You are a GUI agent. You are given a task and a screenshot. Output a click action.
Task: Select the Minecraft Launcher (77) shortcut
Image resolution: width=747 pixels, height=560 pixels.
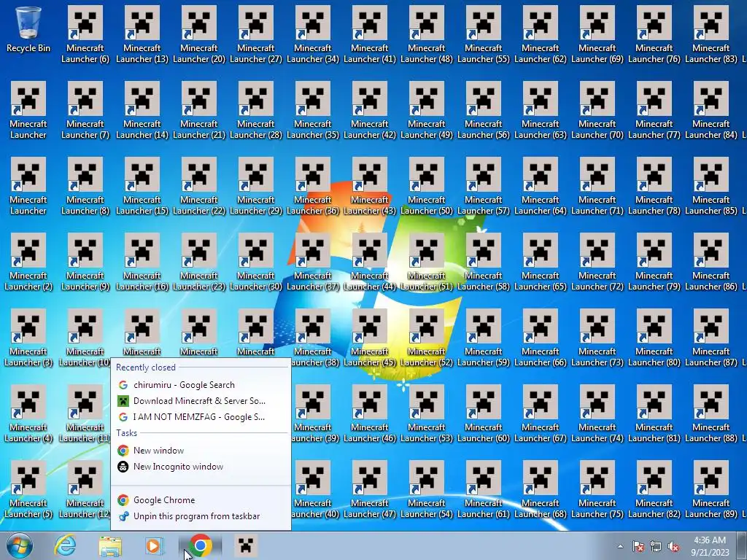(x=654, y=110)
